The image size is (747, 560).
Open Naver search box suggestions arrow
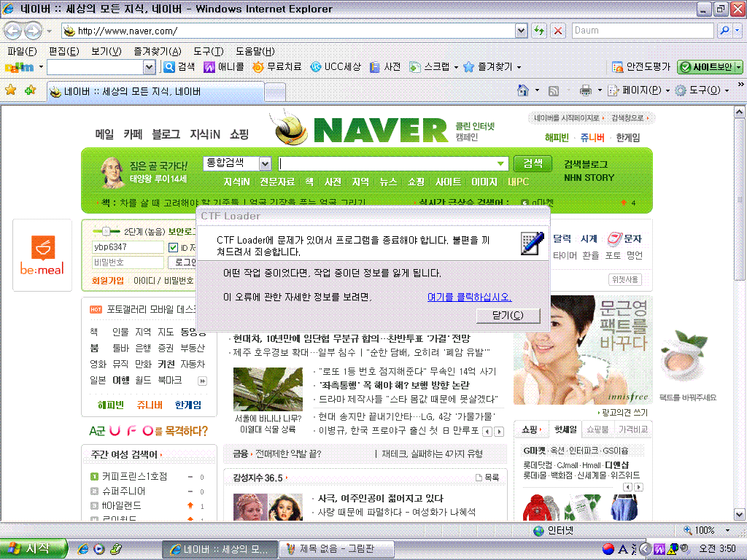pyautogui.click(x=500, y=164)
